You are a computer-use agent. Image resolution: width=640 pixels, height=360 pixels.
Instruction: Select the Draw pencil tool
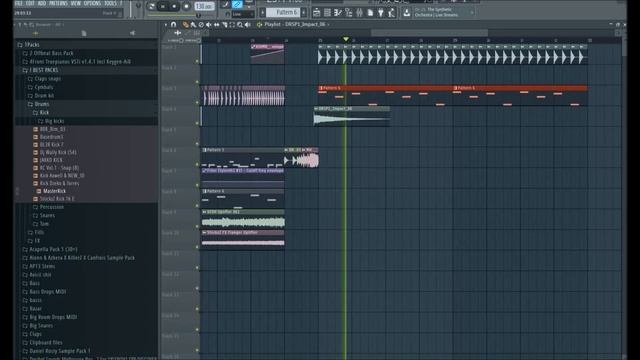click(186, 25)
